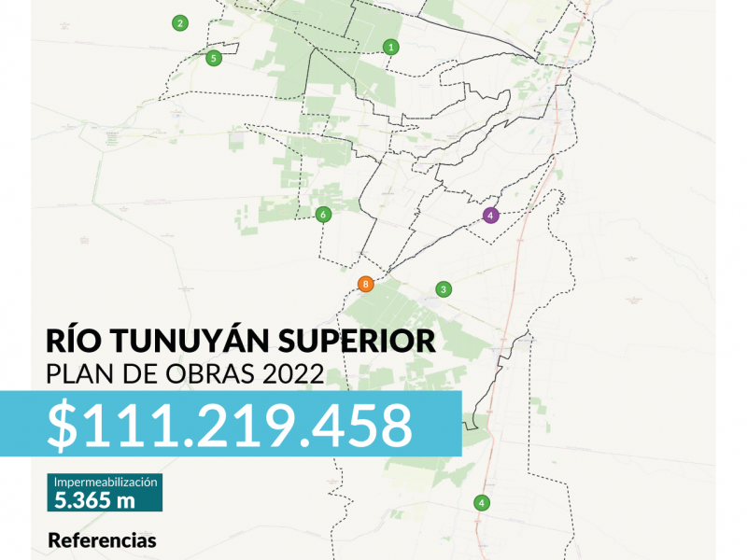Select the green marker numbered 4

[x=482, y=503]
